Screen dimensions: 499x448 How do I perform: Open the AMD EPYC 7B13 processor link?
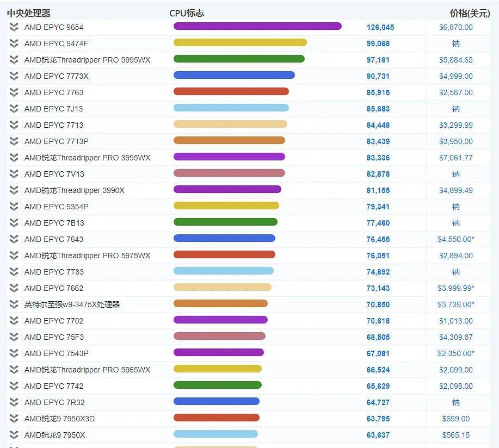pos(54,223)
